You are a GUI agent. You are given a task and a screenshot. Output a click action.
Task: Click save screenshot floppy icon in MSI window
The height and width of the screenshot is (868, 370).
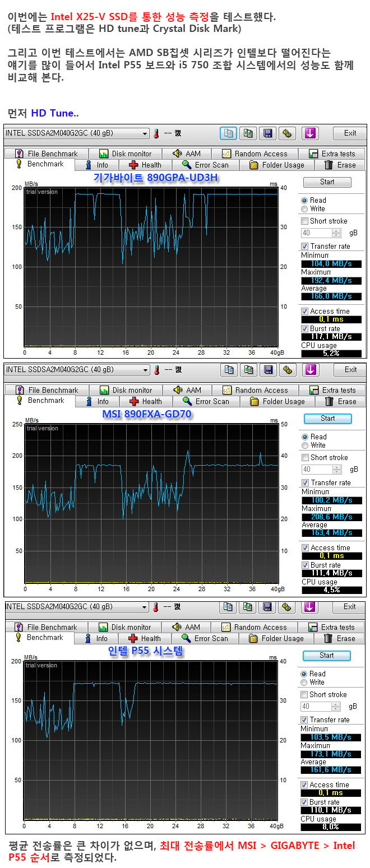pos(269,370)
